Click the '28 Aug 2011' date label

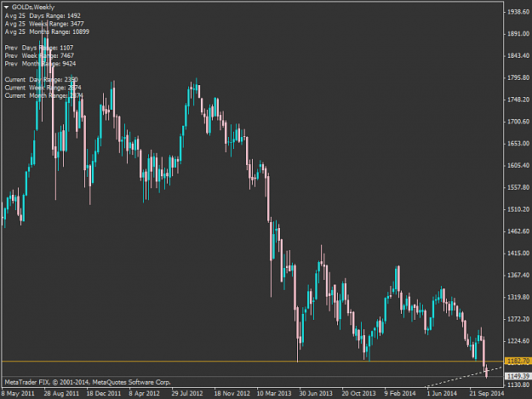pyautogui.click(x=61, y=394)
